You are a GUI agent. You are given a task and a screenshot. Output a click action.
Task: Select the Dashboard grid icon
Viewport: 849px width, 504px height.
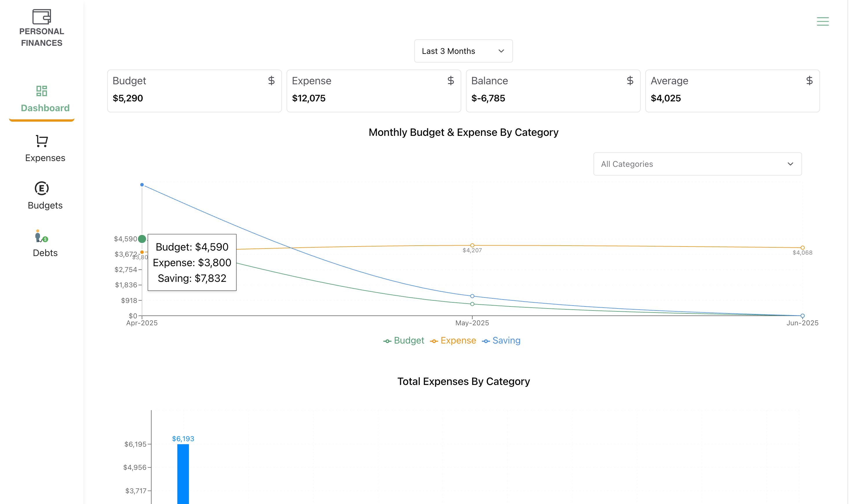click(x=41, y=91)
